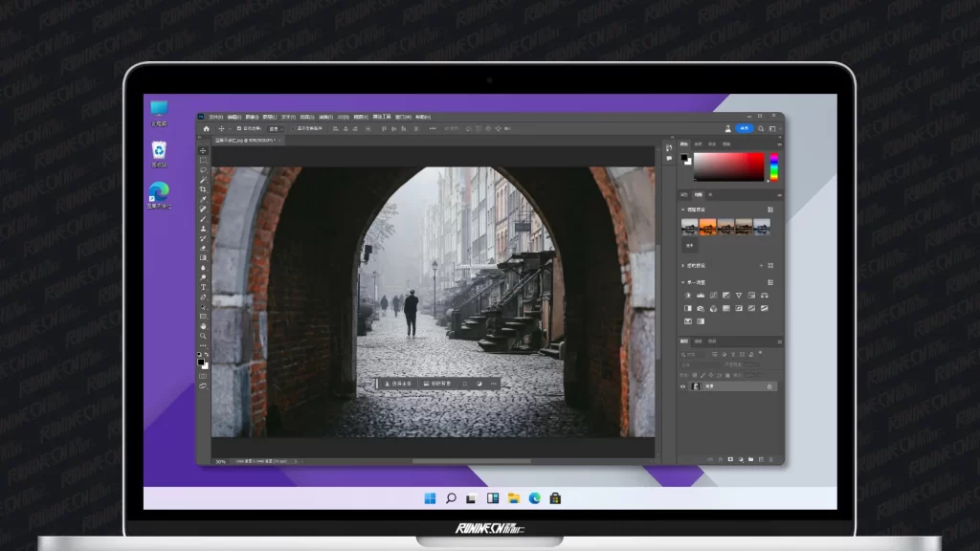
Task: Click the Home icon in options bar
Action: pyautogui.click(x=206, y=128)
